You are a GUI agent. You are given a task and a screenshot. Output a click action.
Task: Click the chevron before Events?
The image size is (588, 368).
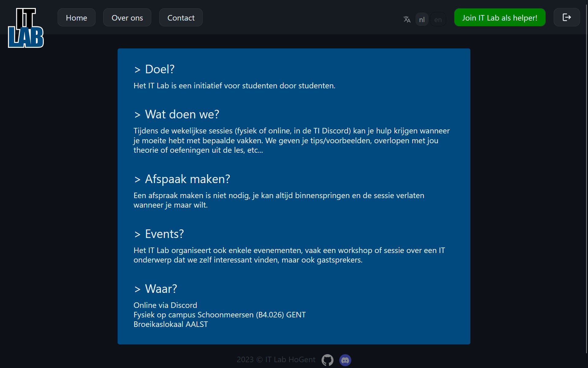tap(137, 235)
